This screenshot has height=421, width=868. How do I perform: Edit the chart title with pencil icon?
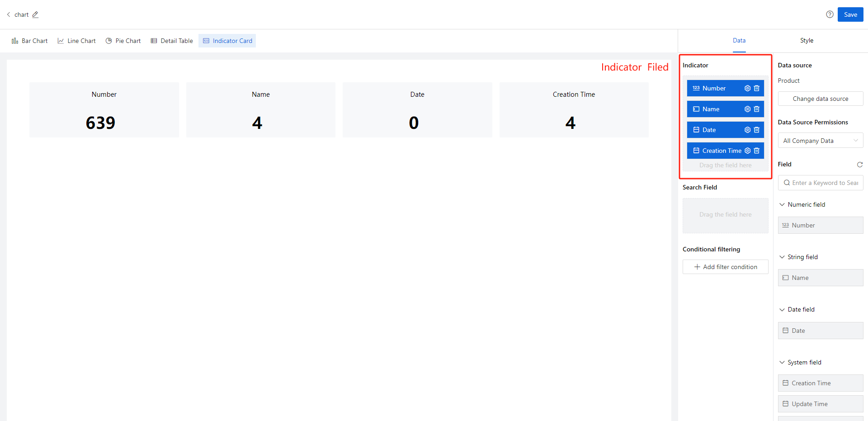tap(35, 14)
